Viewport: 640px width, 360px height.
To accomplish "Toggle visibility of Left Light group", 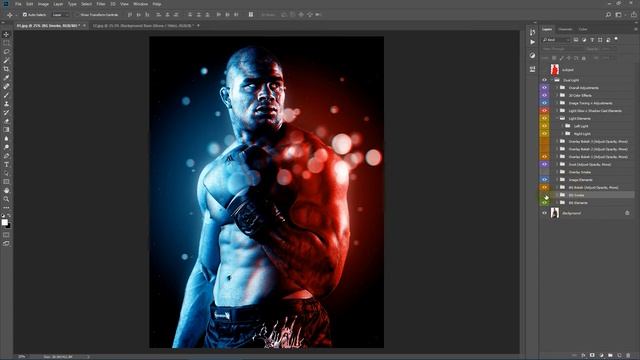I will (x=544, y=126).
